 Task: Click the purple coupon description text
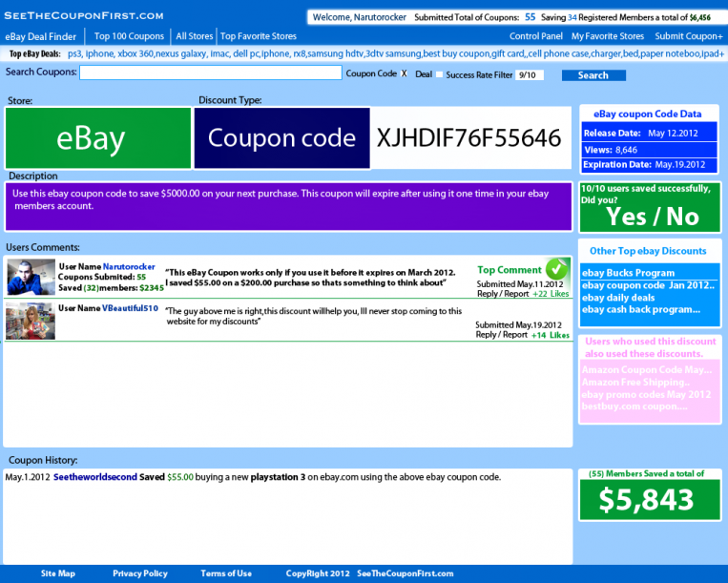click(x=281, y=199)
